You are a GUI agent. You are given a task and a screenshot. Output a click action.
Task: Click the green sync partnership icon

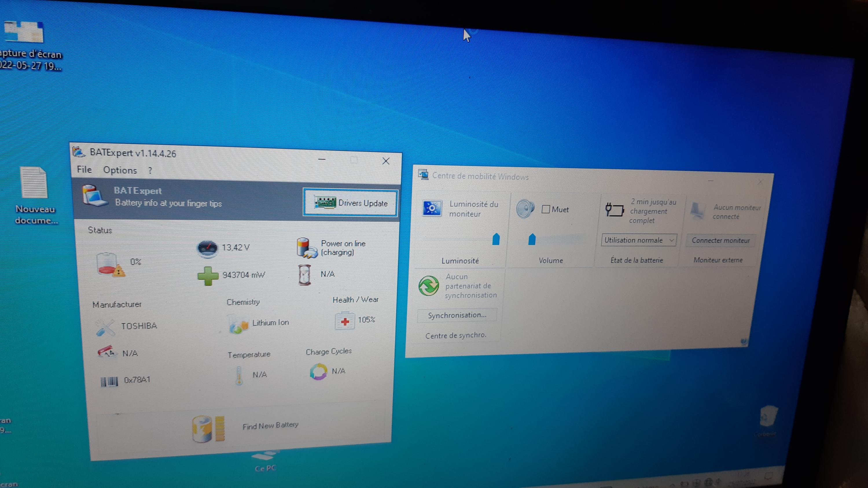(429, 286)
